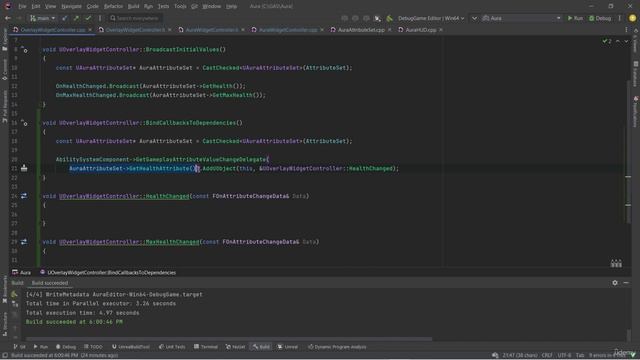Click build output horizontal scrollbar

229,339
